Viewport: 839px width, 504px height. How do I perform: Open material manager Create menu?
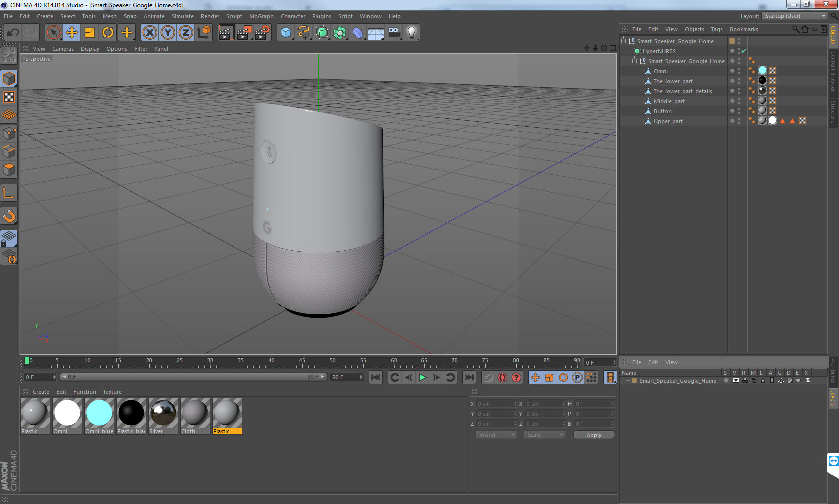pyautogui.click(x=41, y=392)
